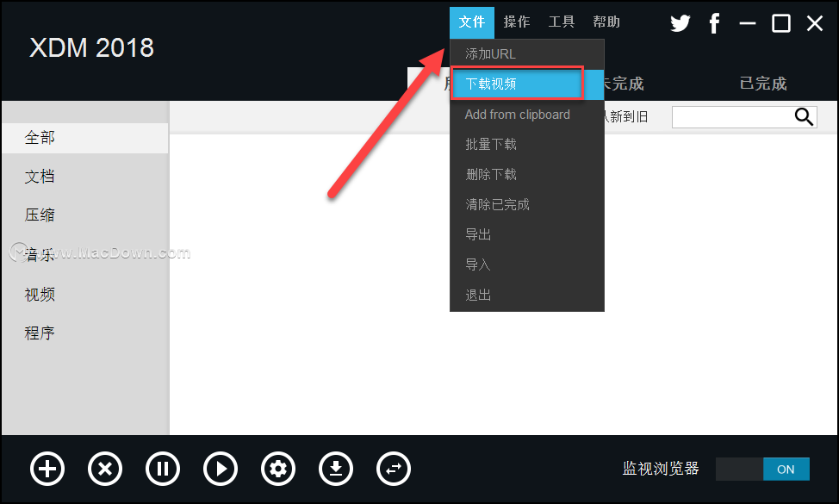Open the 帮助 menu
839x504 pixels.
coord(606,22)
